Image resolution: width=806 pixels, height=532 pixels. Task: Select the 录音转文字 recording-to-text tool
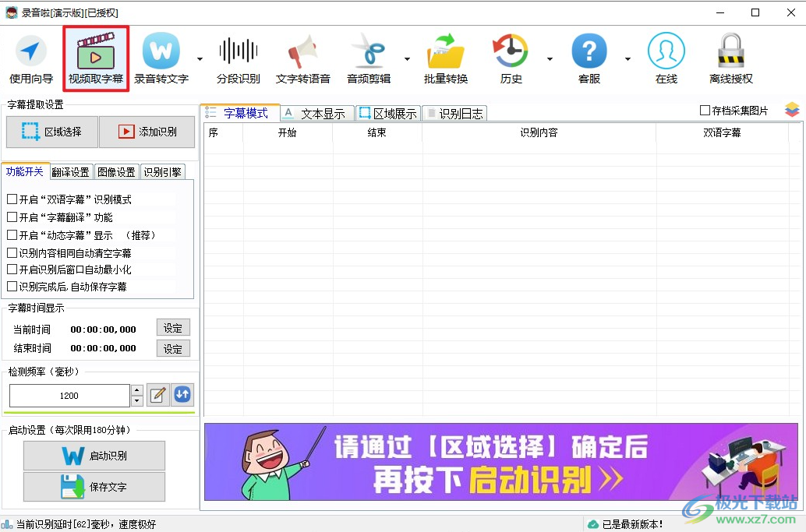point(161,57)
